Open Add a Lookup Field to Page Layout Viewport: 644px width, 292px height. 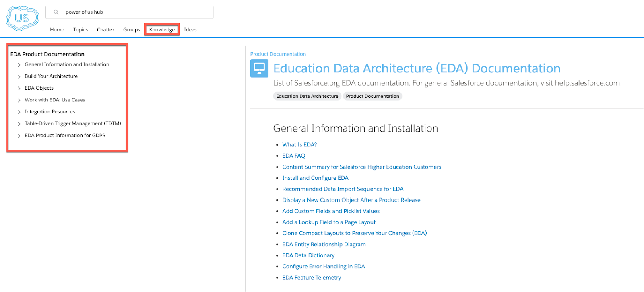click(x=329, y=222)
